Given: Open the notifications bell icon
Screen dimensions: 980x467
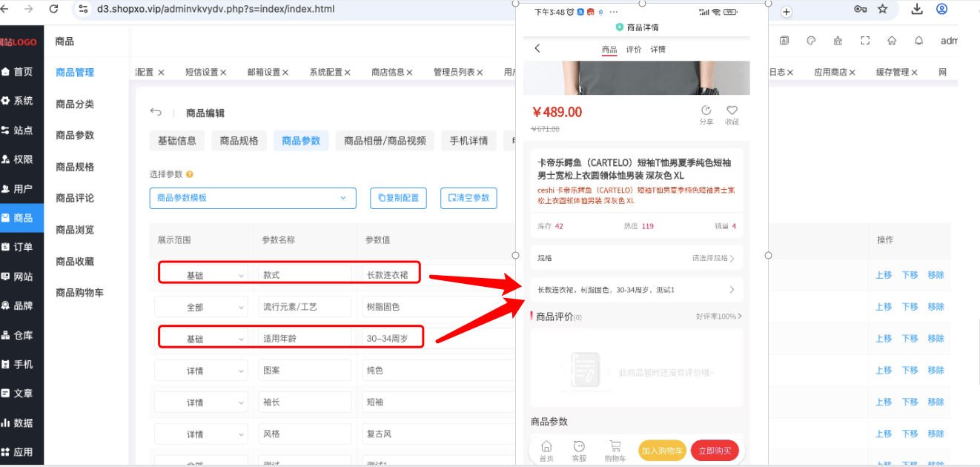Looking at the screenshot, I should [x=919, y=41].
